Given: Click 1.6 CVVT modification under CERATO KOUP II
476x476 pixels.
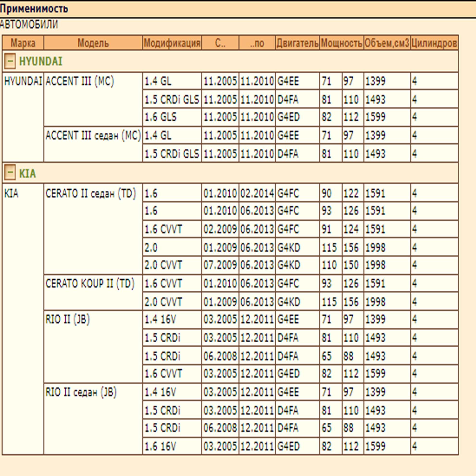Looking at the screenshot, I should pyautogui.click(x=172, y=283).
